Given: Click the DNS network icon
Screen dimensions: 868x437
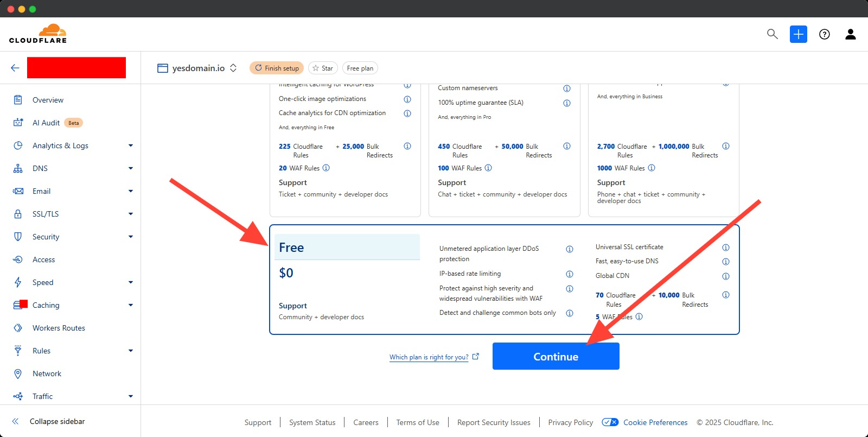Looking at the screenshot, I should click(18, 168).
